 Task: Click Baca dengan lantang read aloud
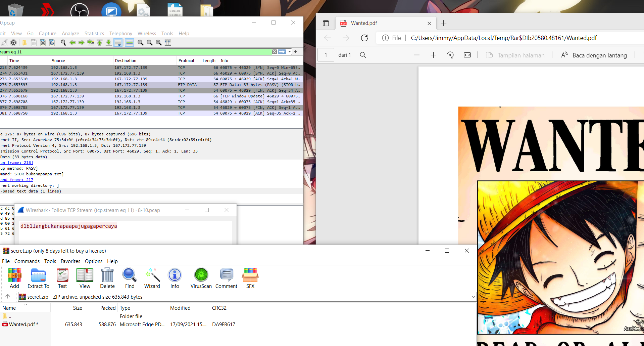[x=594, y=55]
